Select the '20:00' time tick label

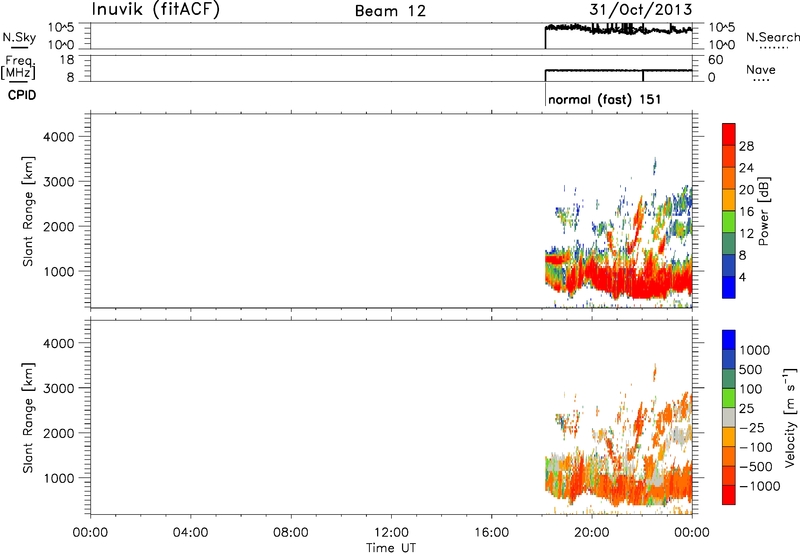(x=591, y=533)
